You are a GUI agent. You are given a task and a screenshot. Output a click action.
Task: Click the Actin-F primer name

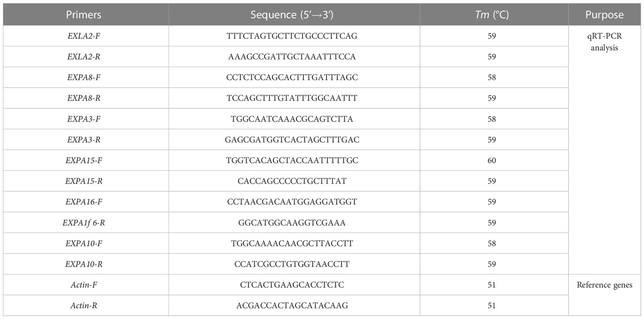tap(84, 285)
